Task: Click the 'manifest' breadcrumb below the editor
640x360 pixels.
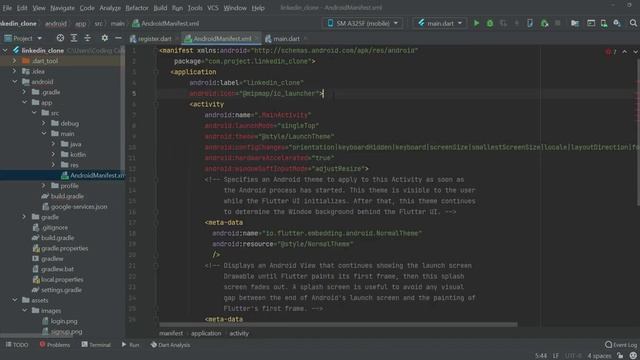Action: pyautogui.click(x=171, y=333)
